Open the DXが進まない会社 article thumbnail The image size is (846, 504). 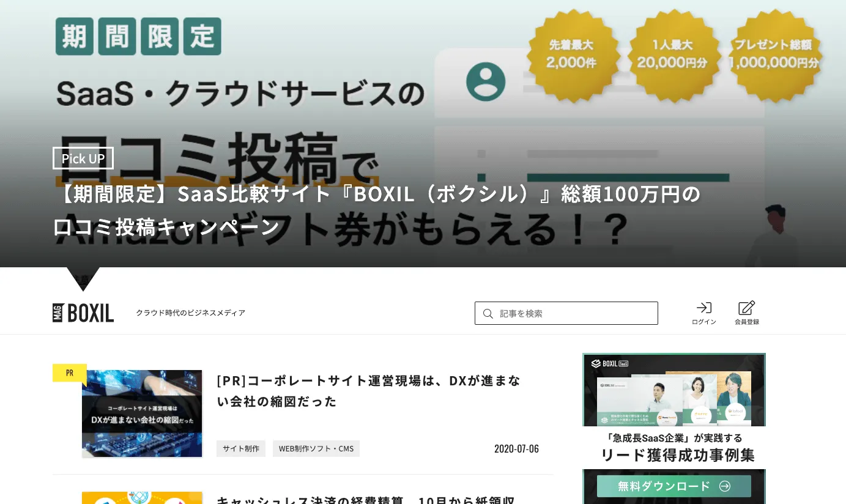pyautogui.click(x=142, y=413)
